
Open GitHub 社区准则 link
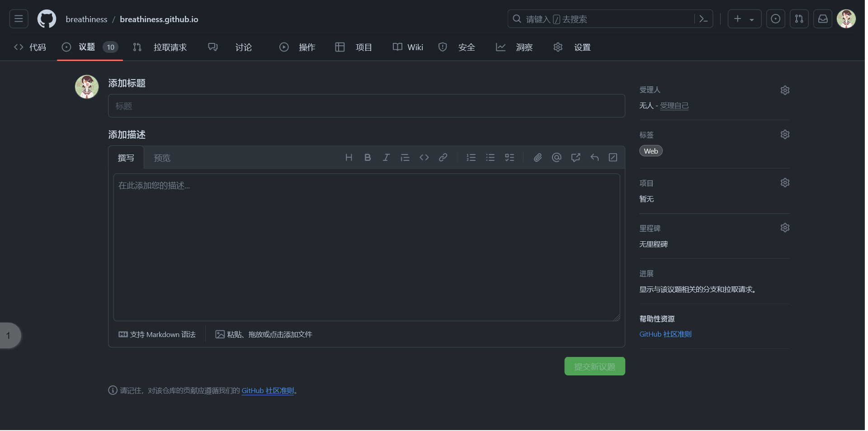[665, 334]
